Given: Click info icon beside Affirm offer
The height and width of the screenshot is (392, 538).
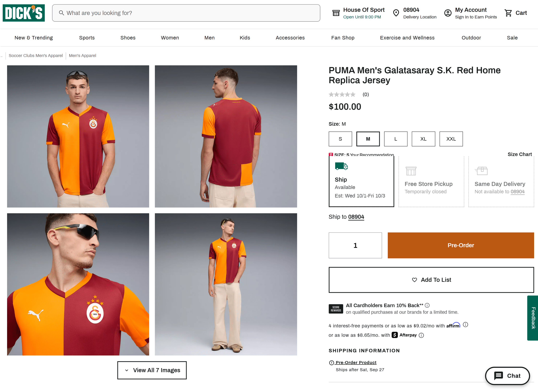Looking at the screenshot, I should (465, 325).
